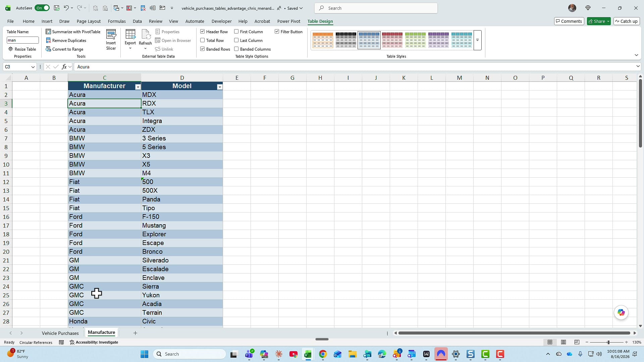Click the Microsoft Rewards diamond icon

point(588,8)
